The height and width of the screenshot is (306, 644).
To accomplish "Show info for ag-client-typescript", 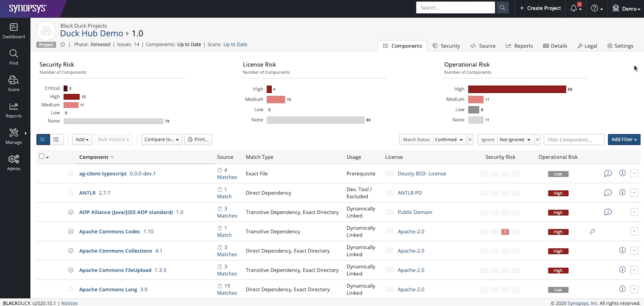I will point(622,173).
